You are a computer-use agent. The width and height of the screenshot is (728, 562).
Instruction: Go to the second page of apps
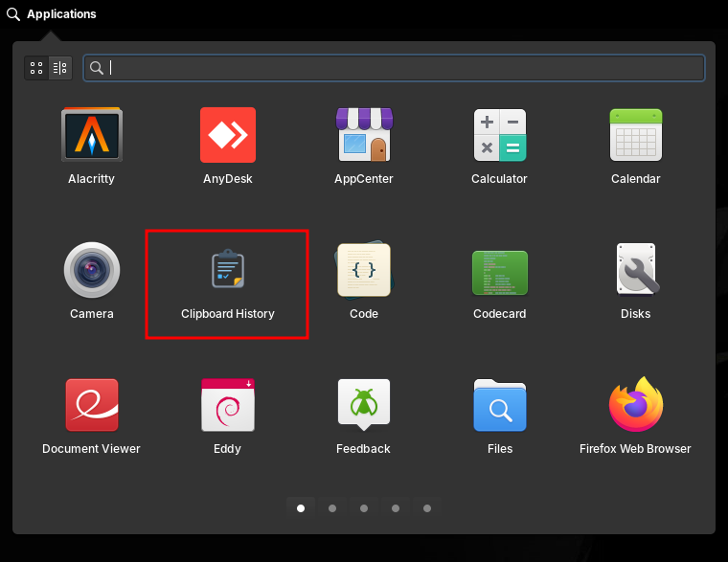[332, 508]
